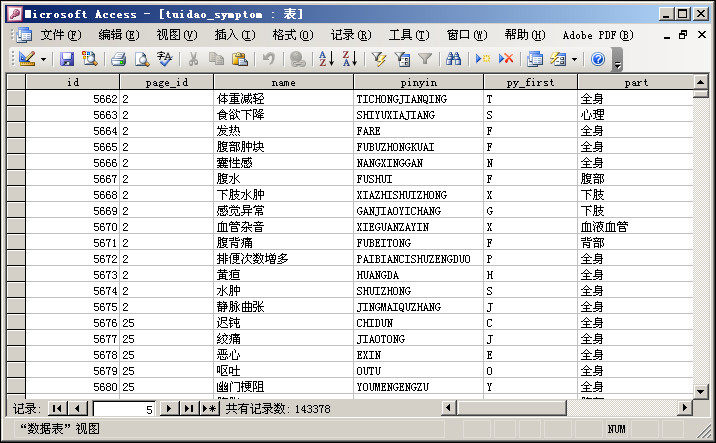Sort Ascending A-Z icon
The width and height of the screenshot is (716, 443).
point(326,58)
